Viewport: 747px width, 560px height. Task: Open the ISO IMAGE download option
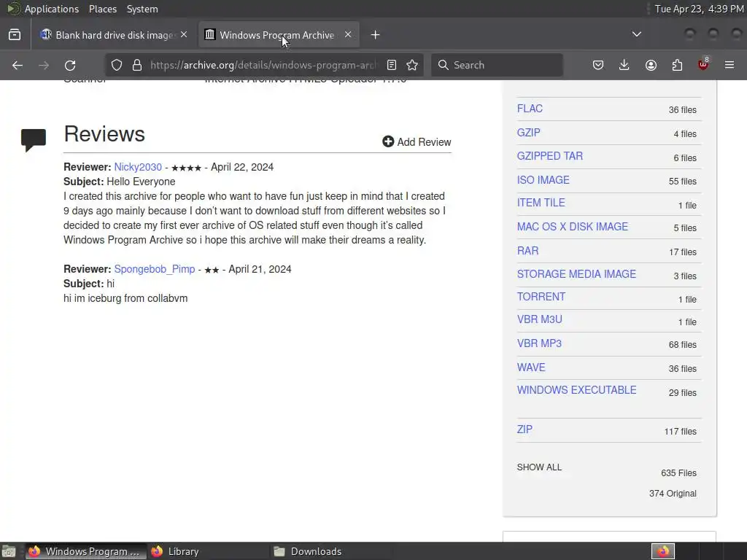(543, 180)
